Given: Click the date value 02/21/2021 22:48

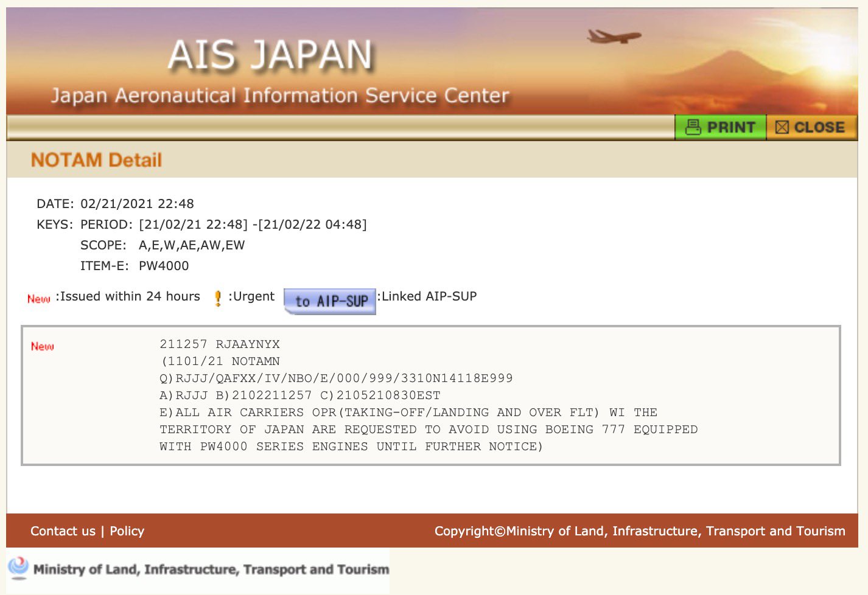Looking at the screenshot, I should click(x=137, y=204).
